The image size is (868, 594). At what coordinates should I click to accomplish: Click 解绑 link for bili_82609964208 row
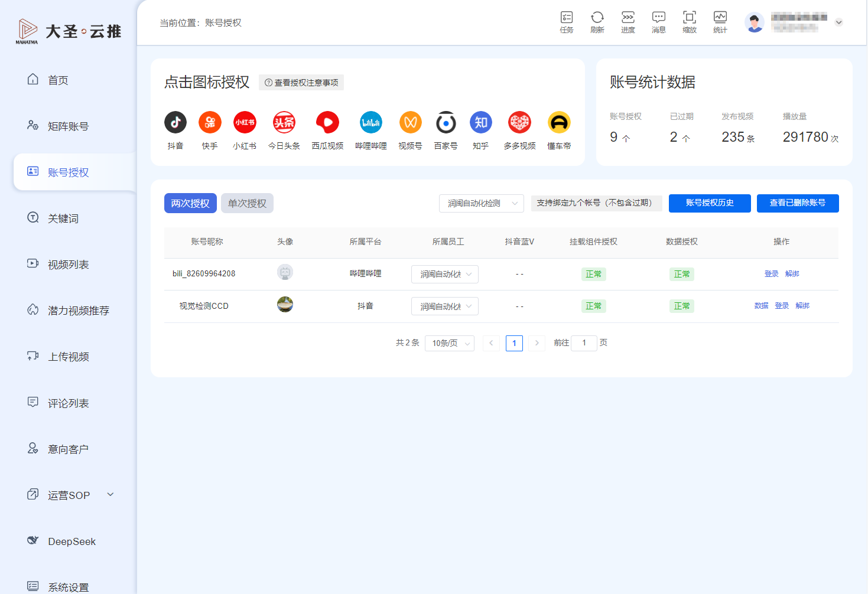pos(792,274)
